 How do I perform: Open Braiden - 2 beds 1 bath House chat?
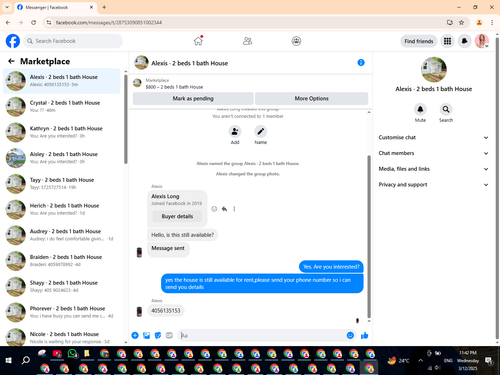click(62, 260)
